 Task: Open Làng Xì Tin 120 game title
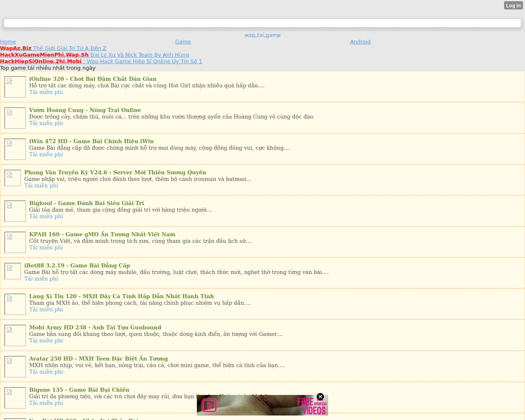coord(121,296)
